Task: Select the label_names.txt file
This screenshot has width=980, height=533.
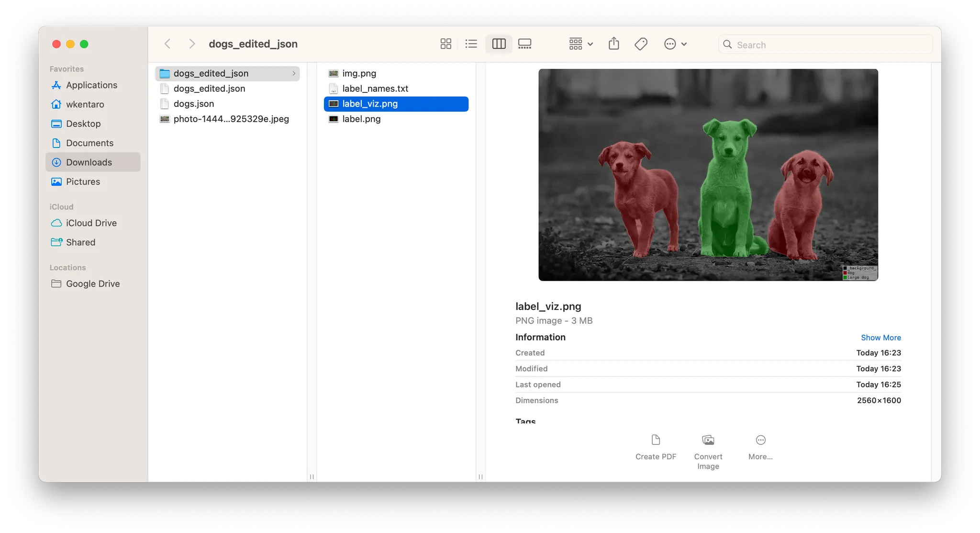Action: coord(396,89)
